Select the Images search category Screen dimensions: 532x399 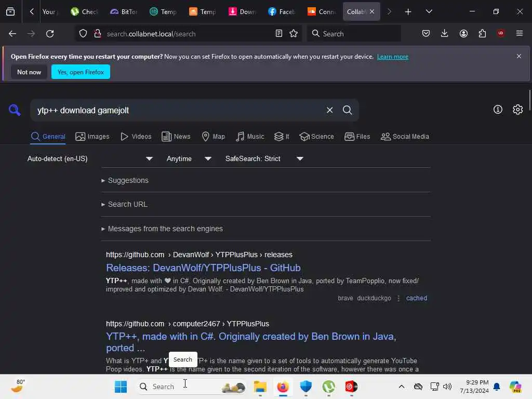coord(92,137)
